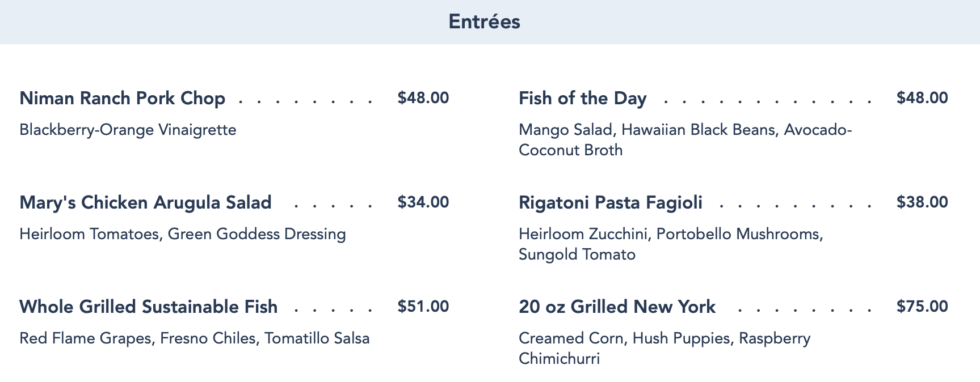Open the 20 oz Grilled New York item

pos(617,307)
